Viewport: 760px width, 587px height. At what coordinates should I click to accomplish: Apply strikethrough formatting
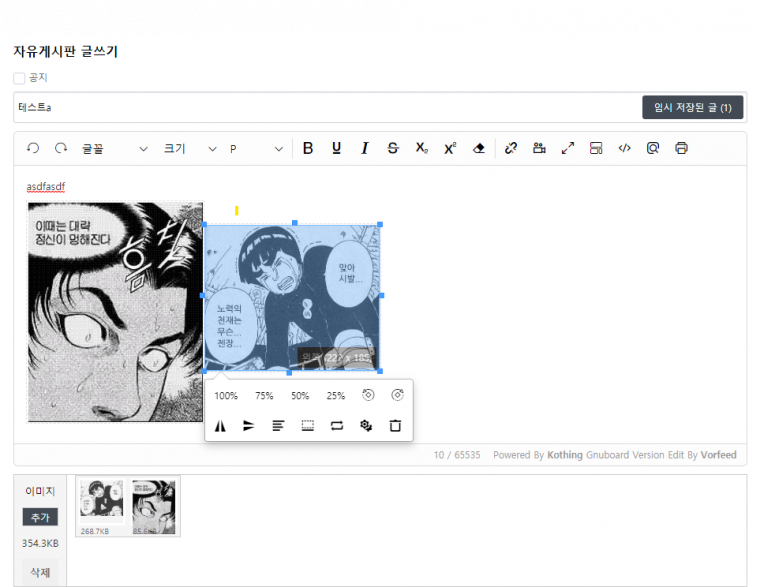(392, 148)
